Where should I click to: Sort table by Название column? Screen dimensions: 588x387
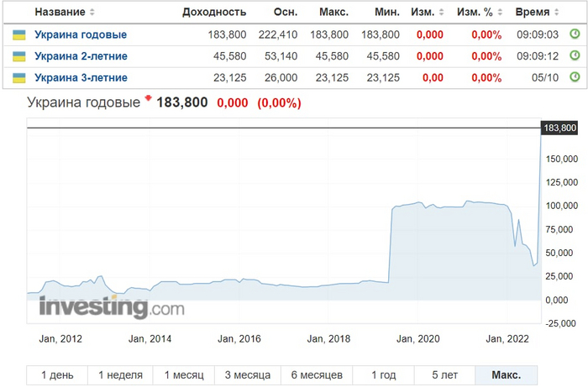[64, 12]
